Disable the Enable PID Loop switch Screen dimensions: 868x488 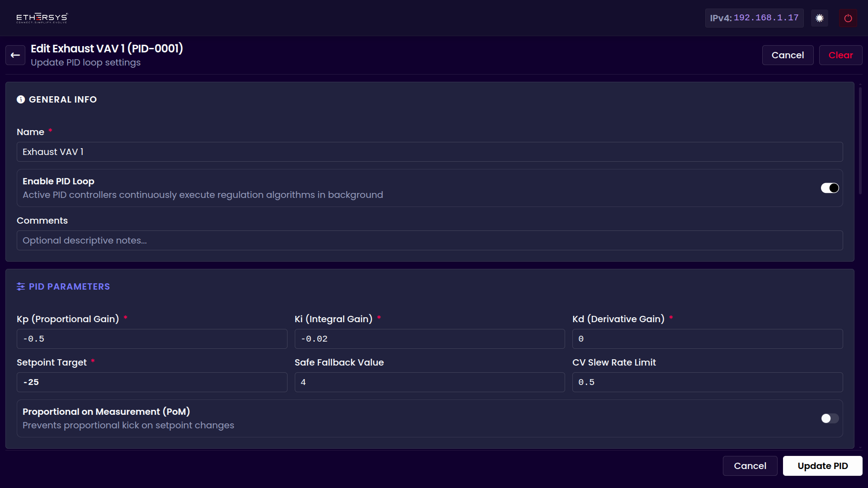pos(830,188)
